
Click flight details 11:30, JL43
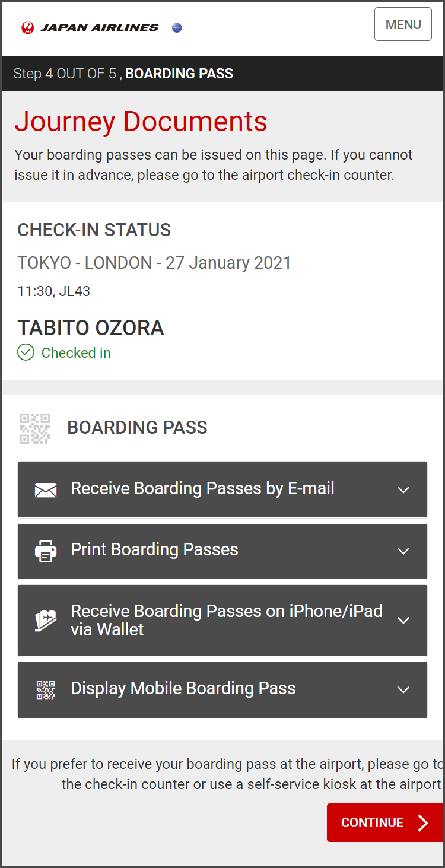53,291
